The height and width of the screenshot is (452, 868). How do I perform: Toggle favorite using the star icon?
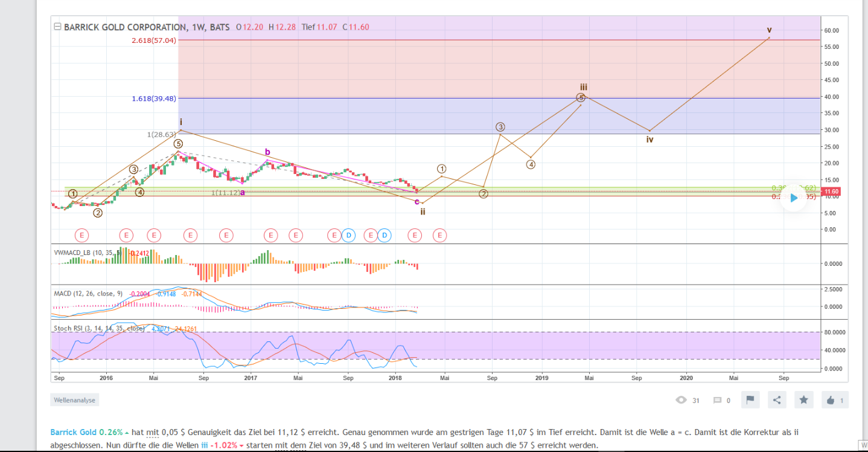pyautogui.click(x=803, y=399)
